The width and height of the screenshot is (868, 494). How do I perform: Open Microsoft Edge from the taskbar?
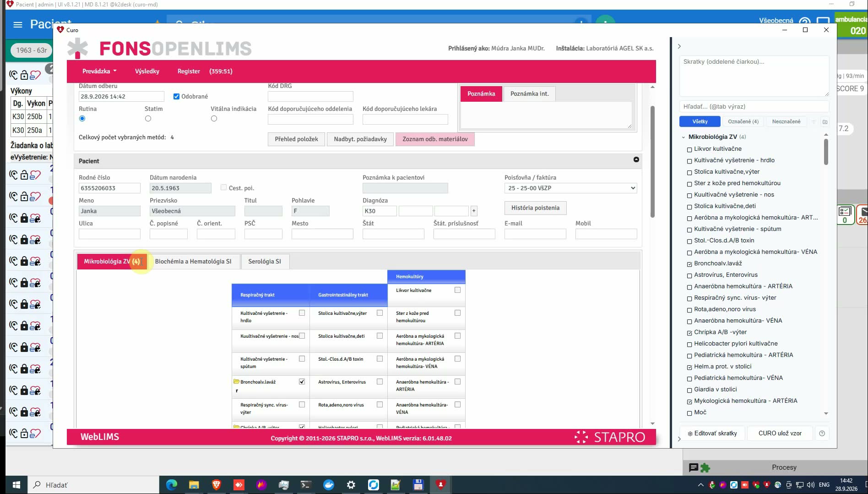[172, 485]
